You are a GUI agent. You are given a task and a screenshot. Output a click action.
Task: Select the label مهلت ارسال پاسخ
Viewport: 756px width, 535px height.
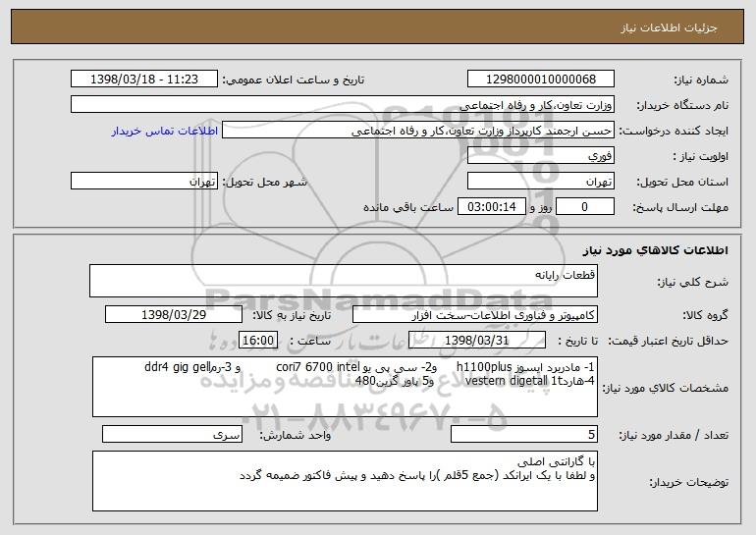[680, 207]
